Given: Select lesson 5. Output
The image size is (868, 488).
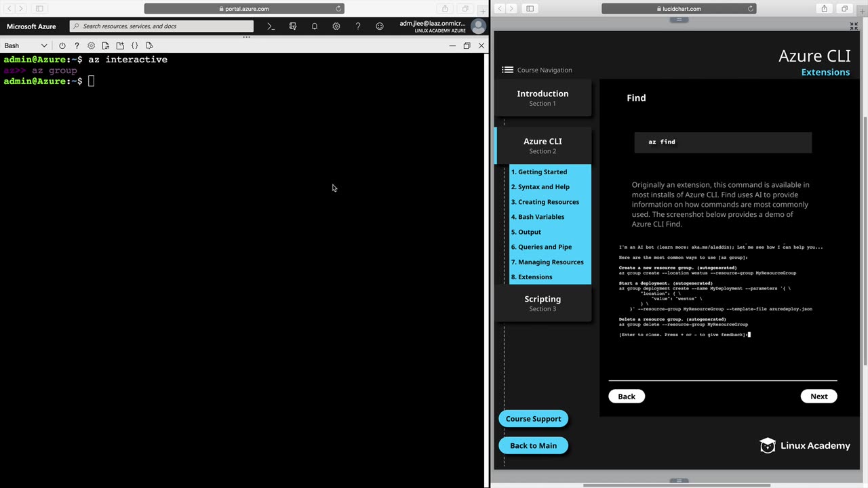Looking at the screenshot, I should (x=550, y=232).
